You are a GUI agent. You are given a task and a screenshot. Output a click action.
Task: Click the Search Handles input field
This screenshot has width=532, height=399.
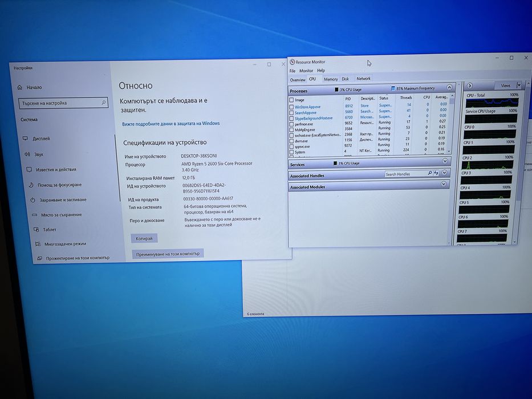[x=405, y=174]
